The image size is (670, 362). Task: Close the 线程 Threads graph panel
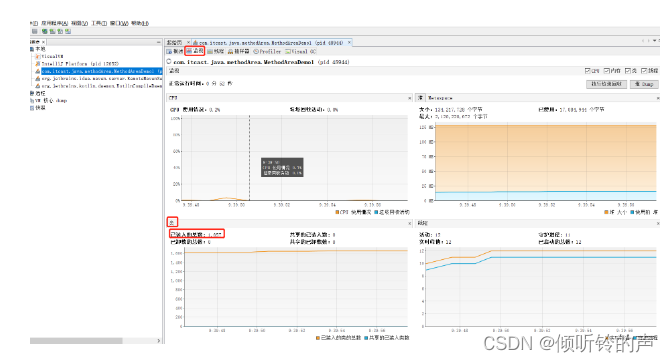pyautogui.click(x=658, y=224)
